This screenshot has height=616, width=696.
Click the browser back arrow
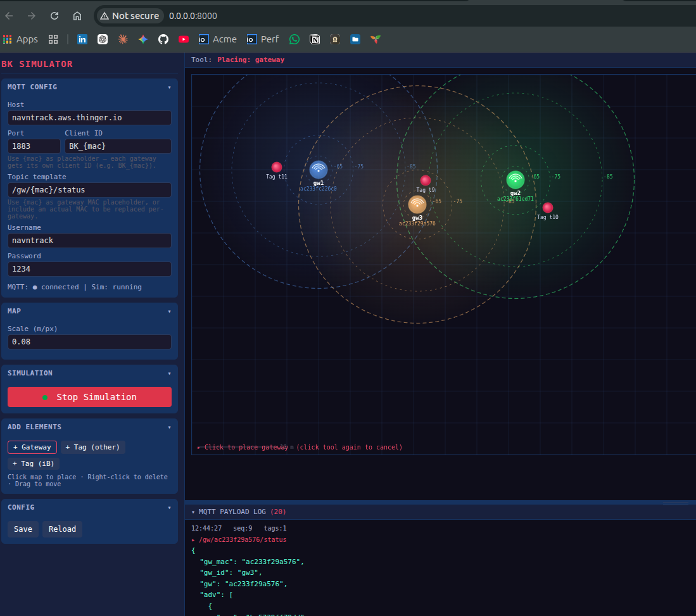pos(9,16)
